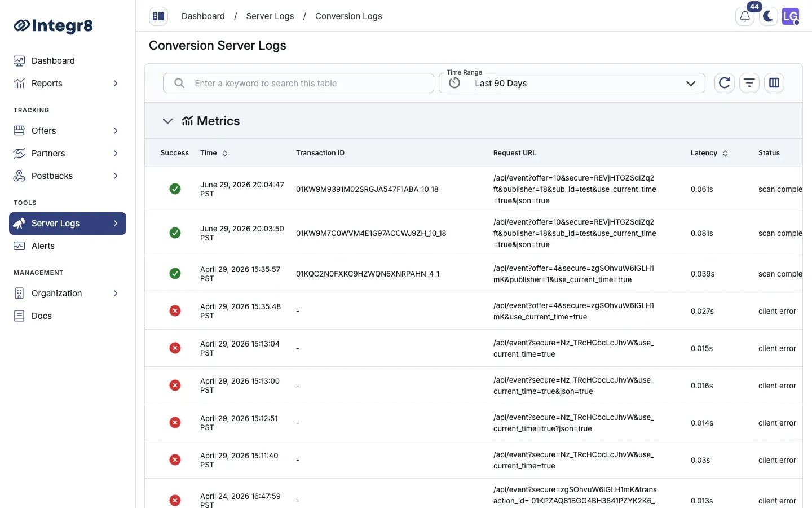Click success check for 20:04:47 row

pyautogui.click(x=175, y=189)
